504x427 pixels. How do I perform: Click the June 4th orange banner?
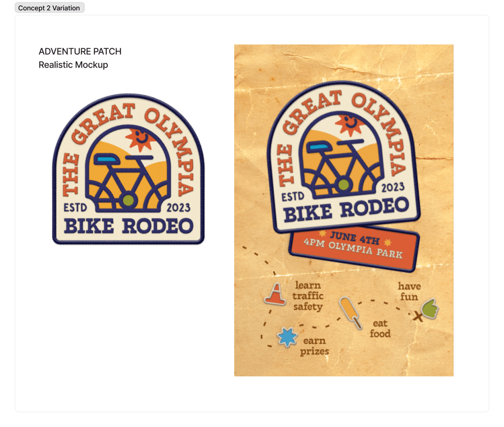[x=354, y=250]
